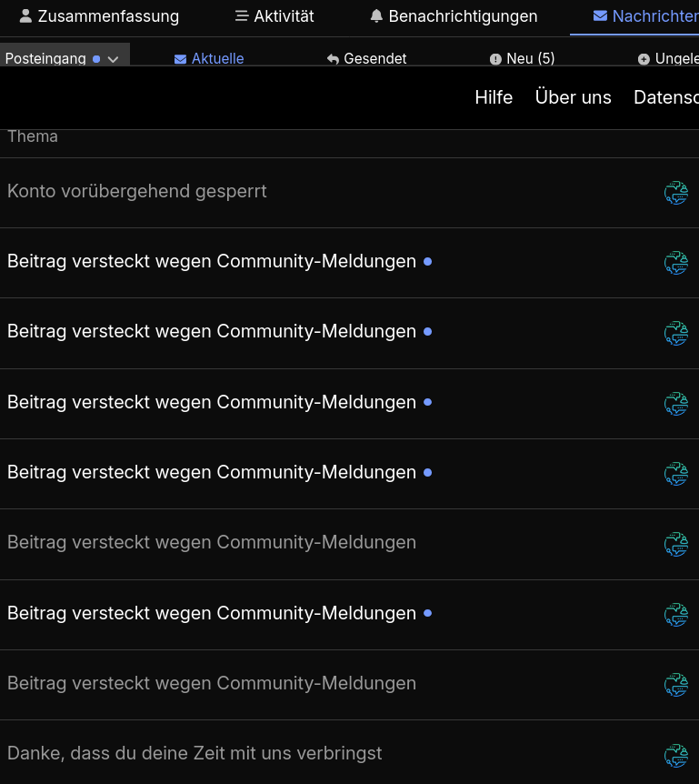
Task: Click the plus icon beside Ungelesen
Action: point(644,59)
